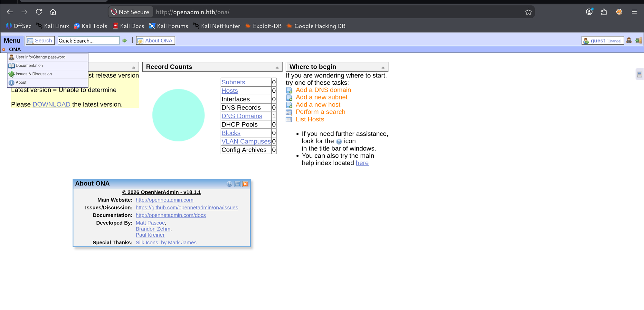Screen dimensions: 644x310
Task: Open the Matt Pascoe developer link
Action: point(150,223)
